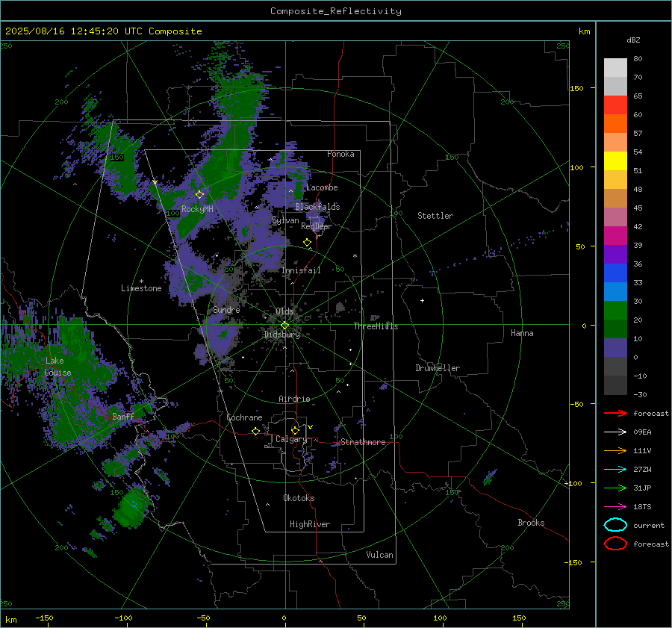Click the slate purple 0–10 dBZ swatch
The height and width of the screenshot is (628, 672).
pyautogui.click(x=615, y=348)
